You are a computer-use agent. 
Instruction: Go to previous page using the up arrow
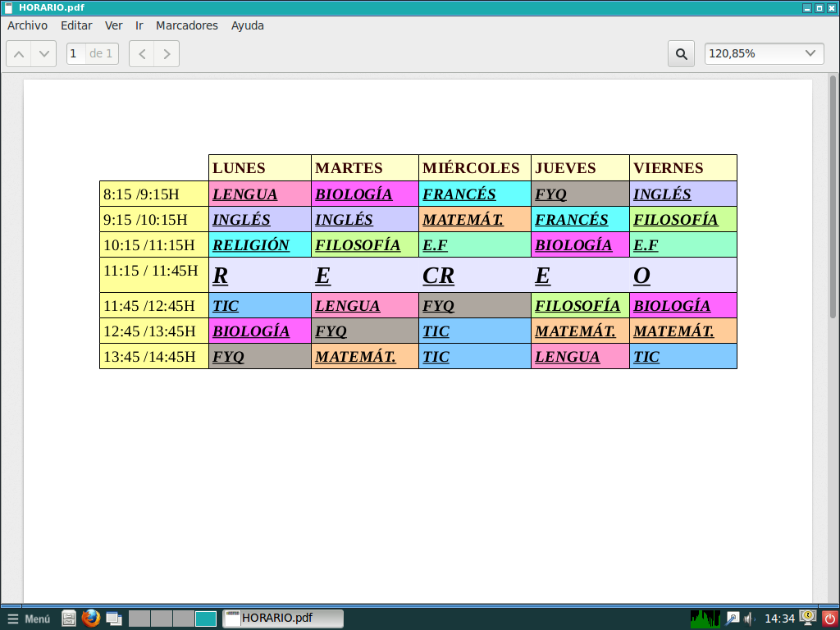(18, 53)
